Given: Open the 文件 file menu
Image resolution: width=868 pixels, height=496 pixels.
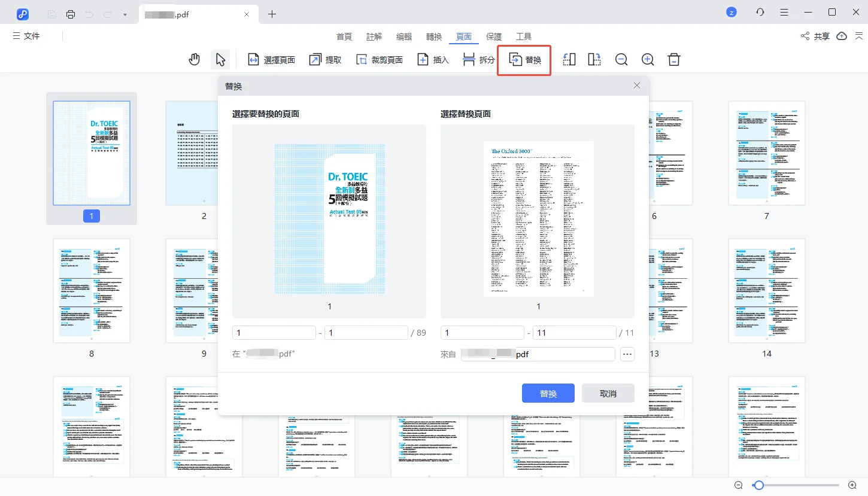Looking at the screenshot, I should pos(26,36).
